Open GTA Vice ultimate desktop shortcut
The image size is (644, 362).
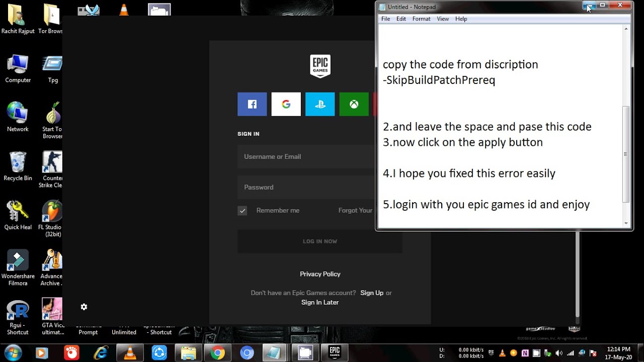(52, 317)
